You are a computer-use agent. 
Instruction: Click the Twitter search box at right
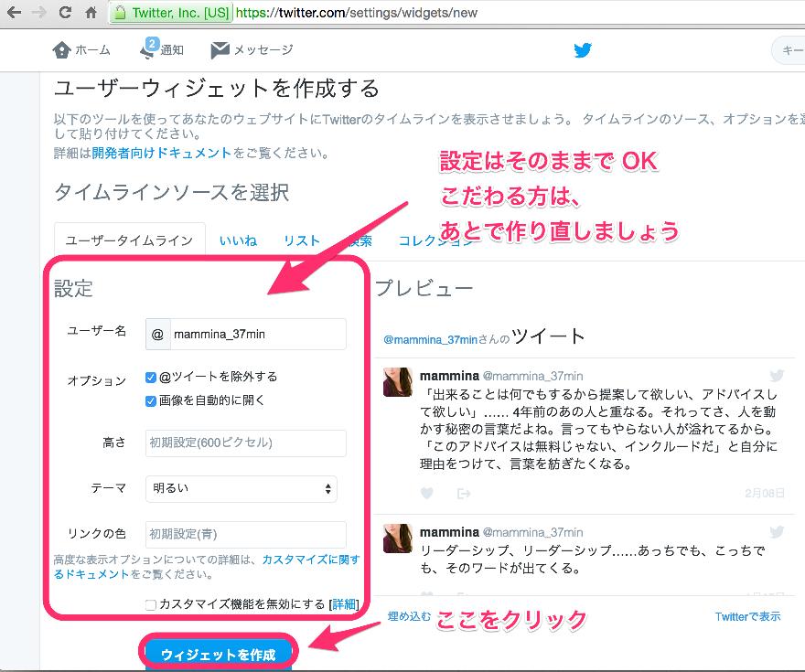coord(788,50)
